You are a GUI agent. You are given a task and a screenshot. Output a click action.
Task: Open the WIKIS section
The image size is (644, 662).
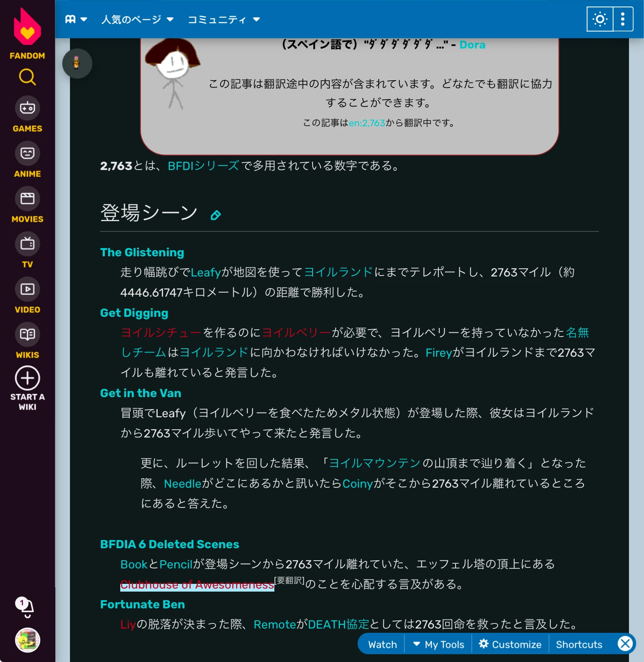click(27, 335)
